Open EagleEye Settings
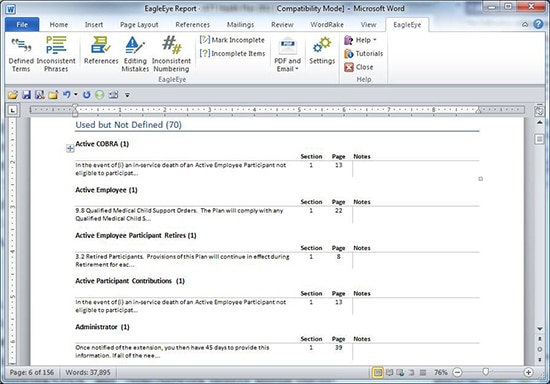The image size is (550, 384). point(322,51)
